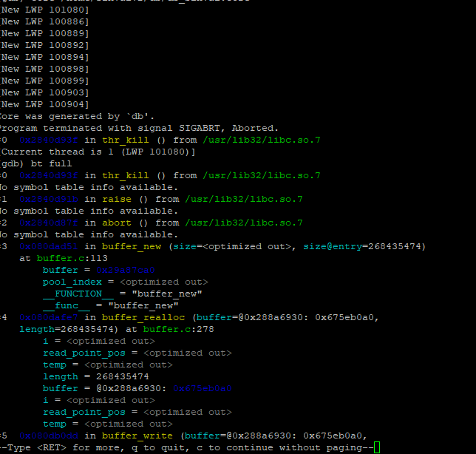Click the 'New LWP 100904' line
Screen dimensions: 476x454
pos(44,104)
